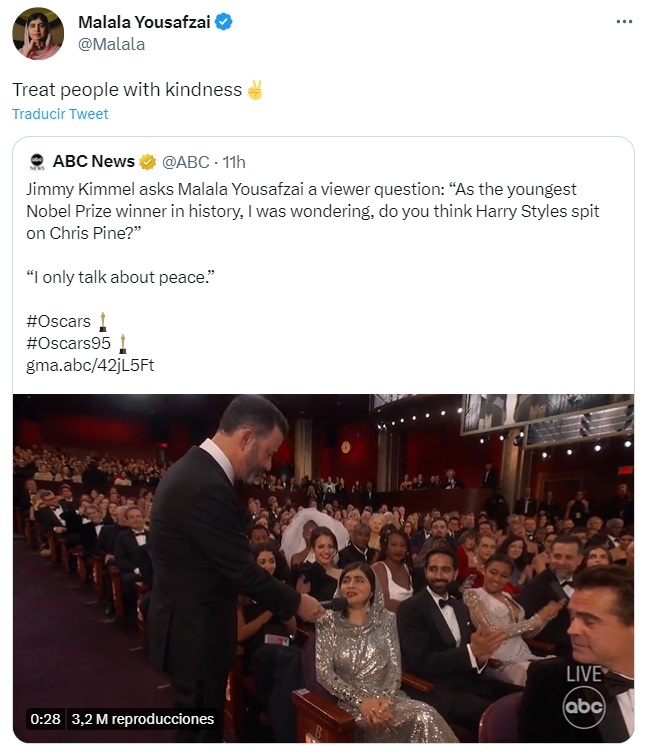Open the @Malala handle link
Screen dimensions: 651x755
(111, 44)
